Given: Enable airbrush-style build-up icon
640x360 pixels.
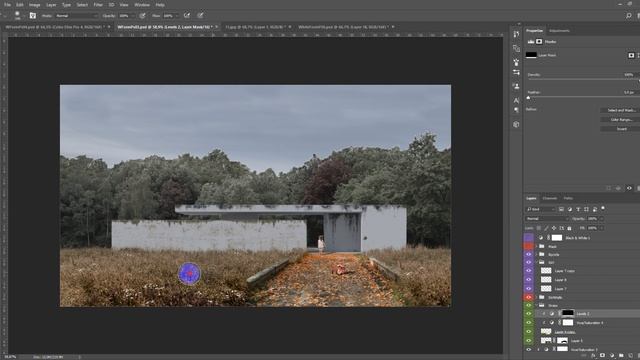Looking at the screenshot, I should tap(187, 16).
